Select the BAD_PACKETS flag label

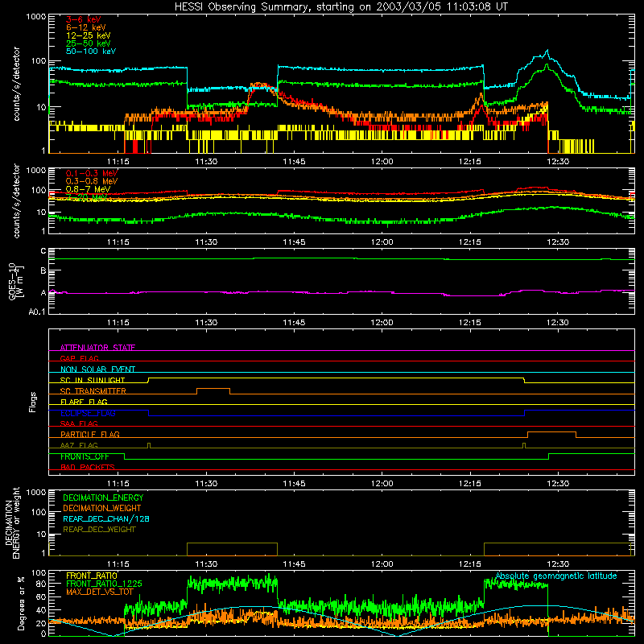[x=88, y=468]
